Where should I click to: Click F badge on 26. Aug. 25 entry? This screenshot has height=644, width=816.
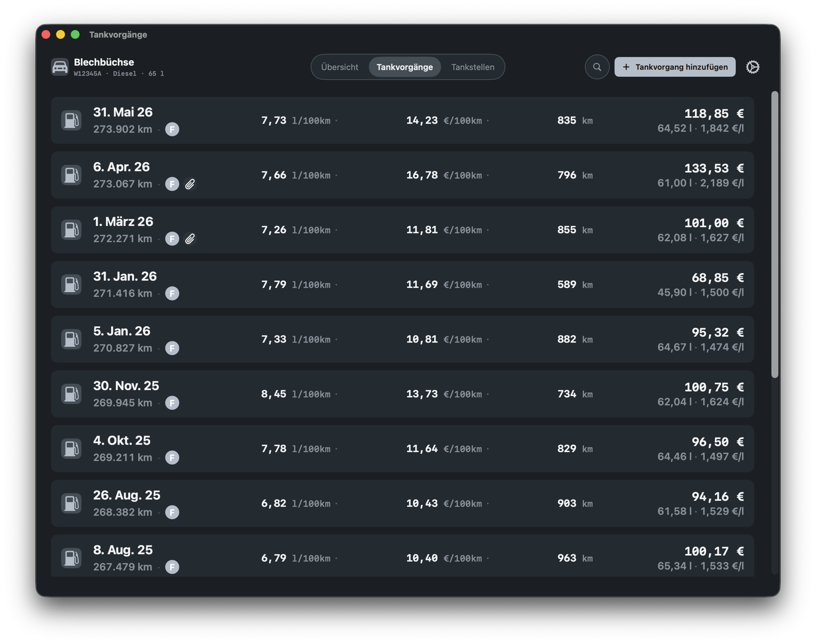172,512
